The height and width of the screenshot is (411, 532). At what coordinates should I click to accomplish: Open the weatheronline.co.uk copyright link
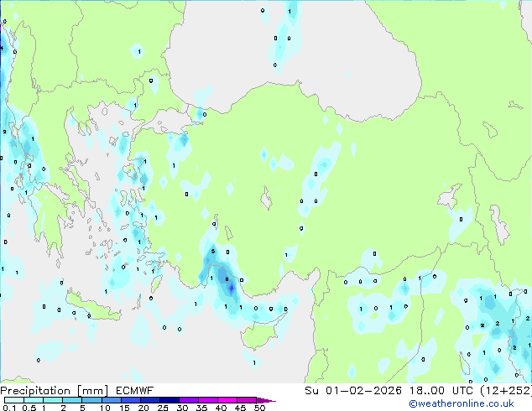point(462,403)
